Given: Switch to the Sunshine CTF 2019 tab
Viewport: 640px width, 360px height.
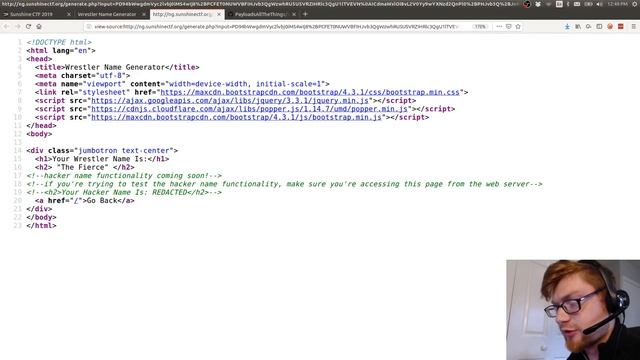Looking at the screenshot, I should coord(32,14).
